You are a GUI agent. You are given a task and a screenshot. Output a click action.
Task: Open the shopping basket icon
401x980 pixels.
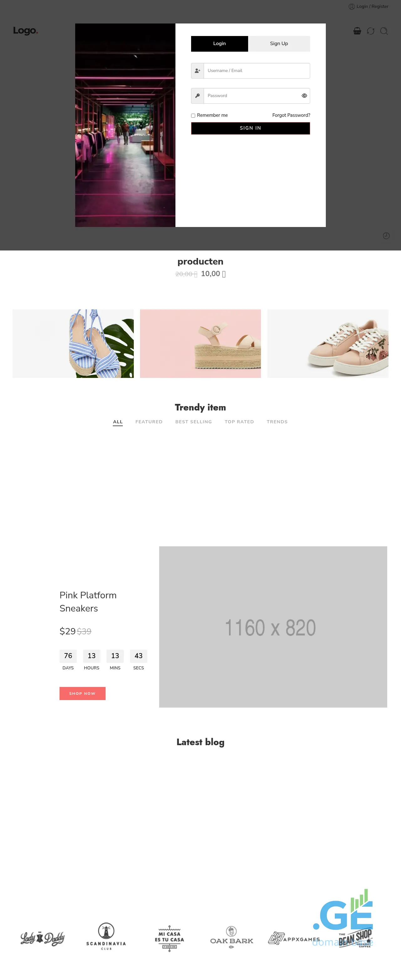(x=357, y=31)
